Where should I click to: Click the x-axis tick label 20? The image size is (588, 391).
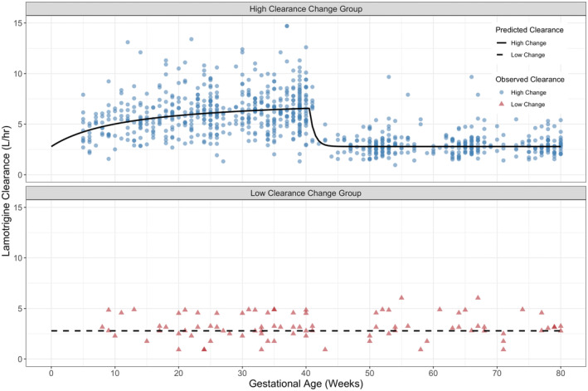coord(178,369)
